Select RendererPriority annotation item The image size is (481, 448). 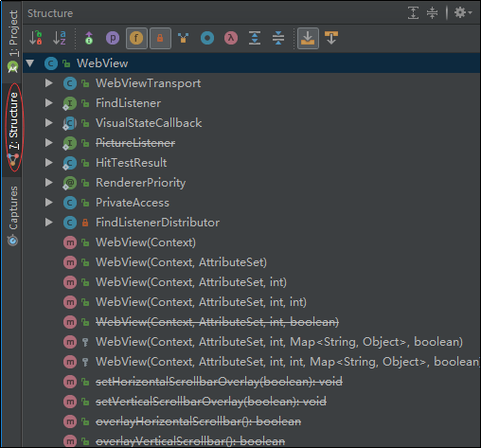pos(141,183)
